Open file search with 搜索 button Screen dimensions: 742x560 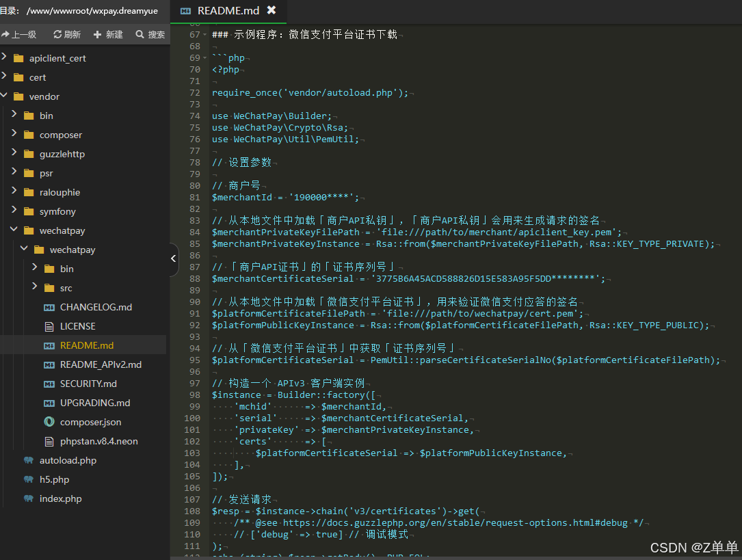150,34
